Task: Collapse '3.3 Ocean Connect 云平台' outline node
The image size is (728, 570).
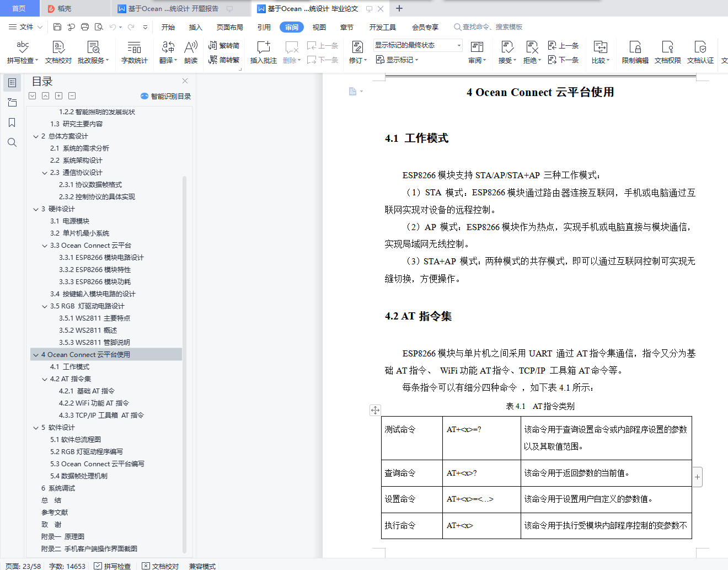Action: coord(45,246)
